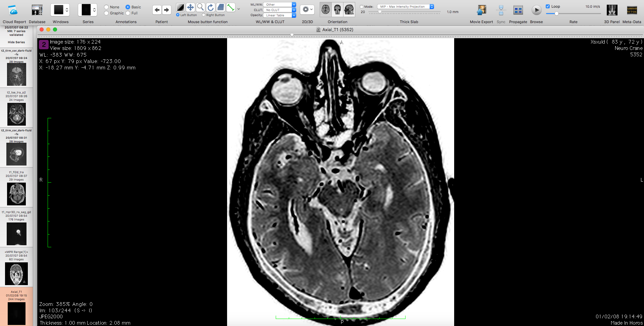644x326 pixels.
Task: Click the playback Rate slider
Action: pos(573,14)
